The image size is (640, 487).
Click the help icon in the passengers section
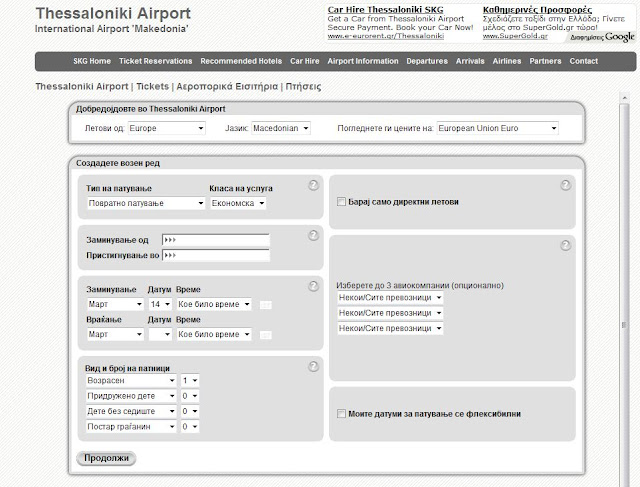click(x=314, y=366)
